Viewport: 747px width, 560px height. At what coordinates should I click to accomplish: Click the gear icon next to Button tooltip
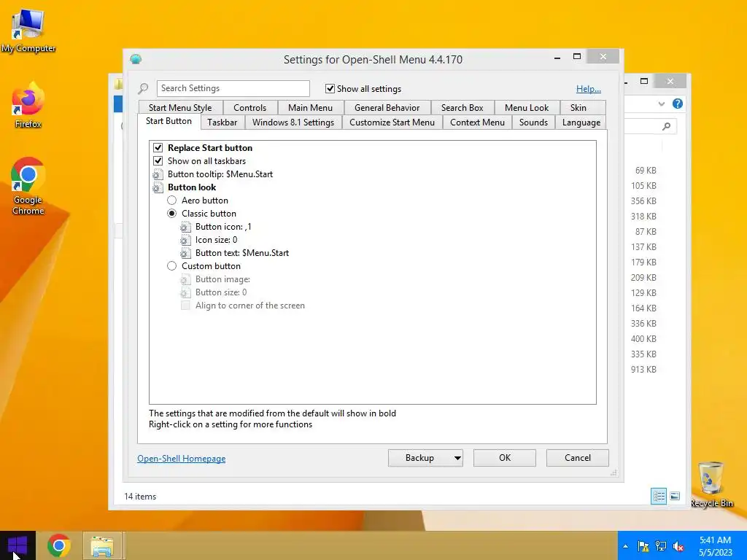pyautogui.click(x=158, y=174)
